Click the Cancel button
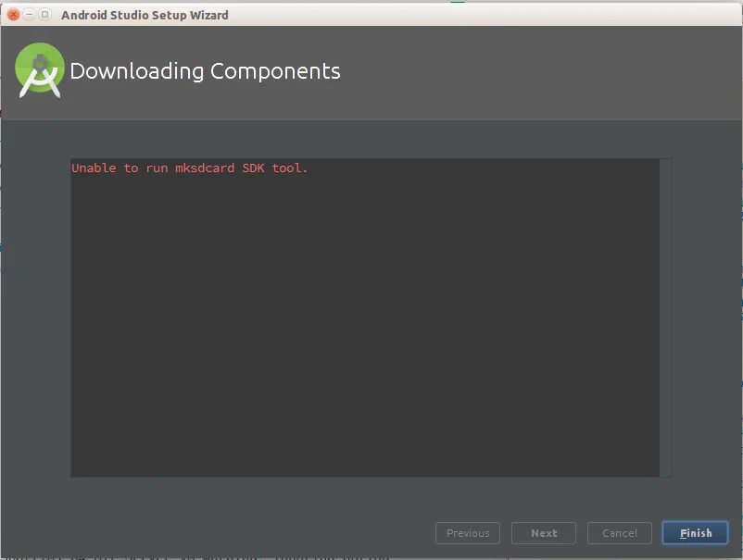Image resolution: width=743 pixels, height=560 pixels. click(620, 533)
